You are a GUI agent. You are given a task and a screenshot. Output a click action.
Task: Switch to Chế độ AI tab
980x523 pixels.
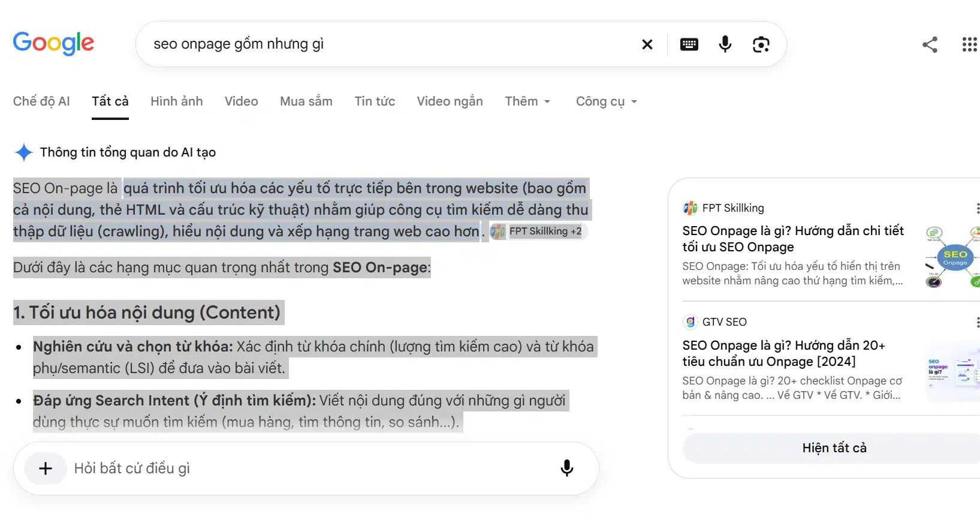41,101
